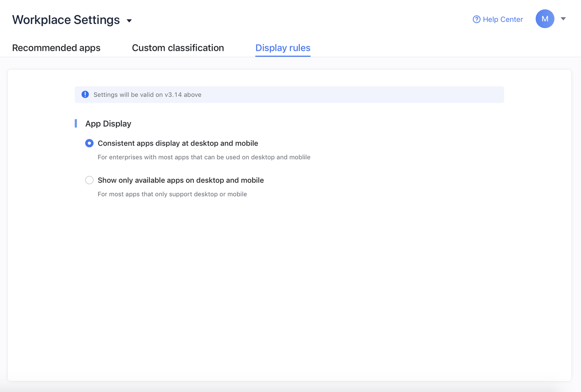Click the 'Show only available apps on desktop and mobile' label
The height and width of the screenshot is (392, 581).
[181, 180]
